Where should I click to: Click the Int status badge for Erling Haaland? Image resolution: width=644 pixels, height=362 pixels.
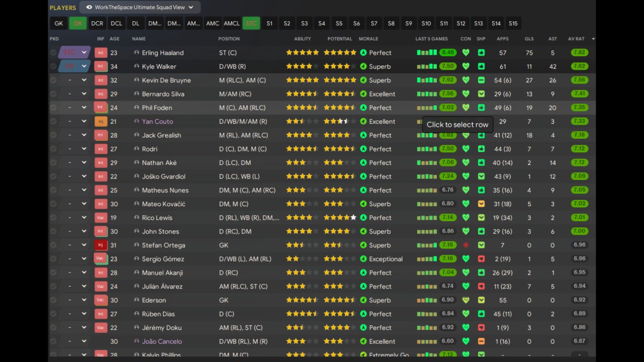101,53
